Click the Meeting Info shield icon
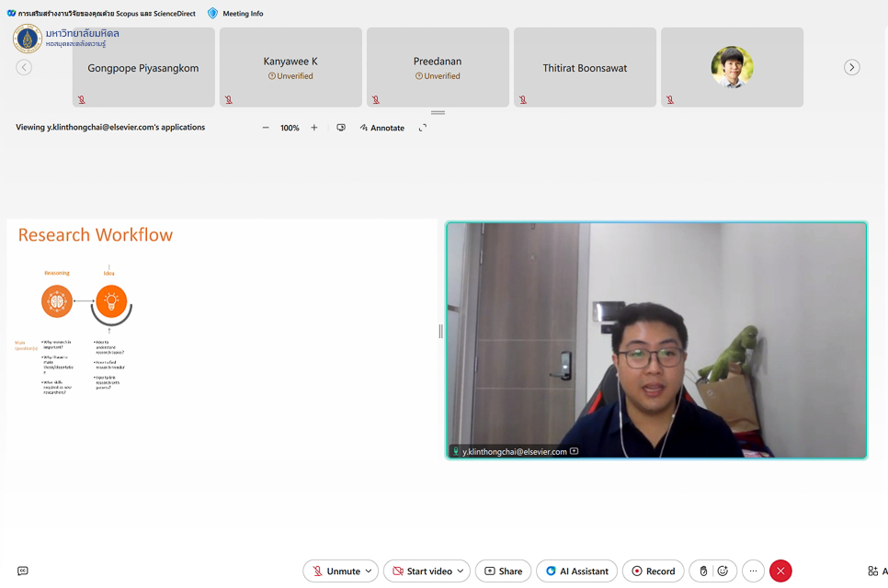This screenshot has height=588, width=888. click(x=213, y=14)
